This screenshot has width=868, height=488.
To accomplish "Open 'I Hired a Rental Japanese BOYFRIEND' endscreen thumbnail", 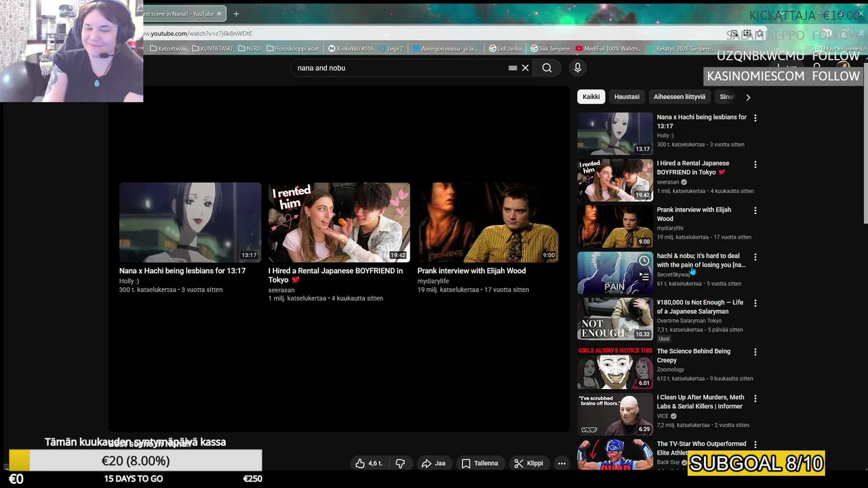I will 339,222.
